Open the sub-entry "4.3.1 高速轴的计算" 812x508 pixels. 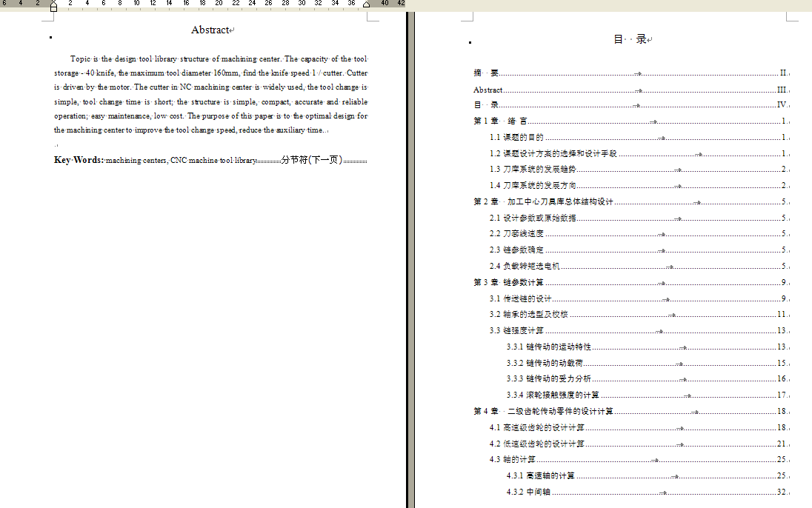(x=648, y=475)
